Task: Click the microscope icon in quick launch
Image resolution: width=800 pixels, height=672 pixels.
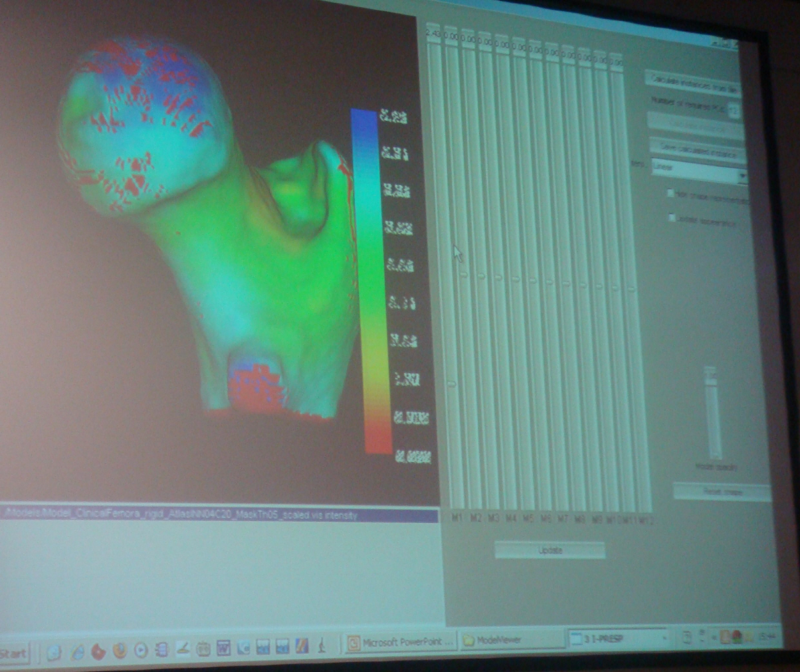Action: (322, 644)
